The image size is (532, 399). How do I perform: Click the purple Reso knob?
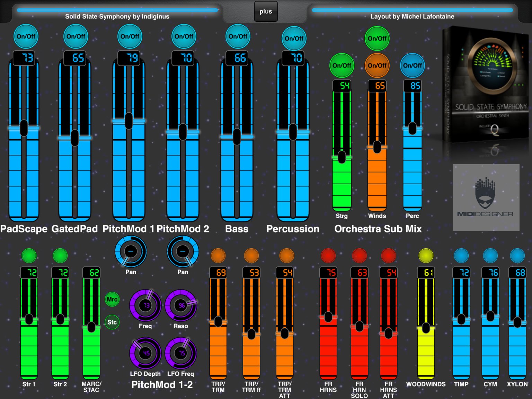click(181, 305)
